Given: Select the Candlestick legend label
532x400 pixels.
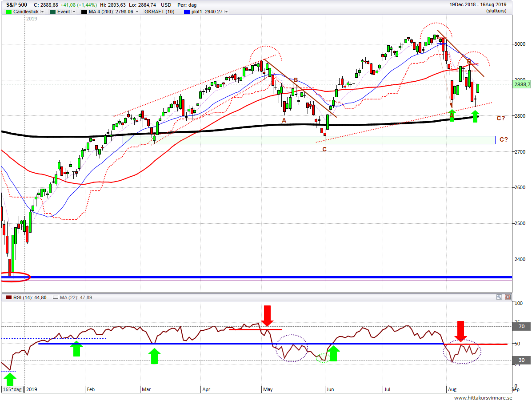Looking at the screenshot, I should point(26,12).
